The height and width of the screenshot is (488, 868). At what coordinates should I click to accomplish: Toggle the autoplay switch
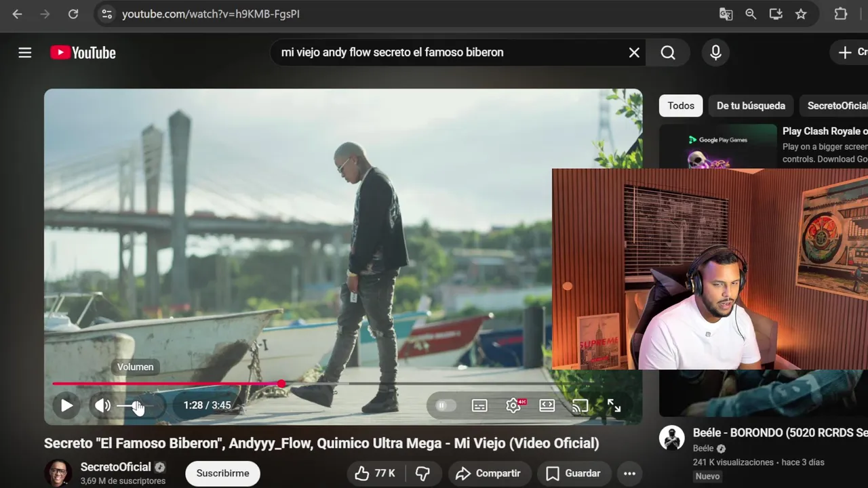[446, 405]
